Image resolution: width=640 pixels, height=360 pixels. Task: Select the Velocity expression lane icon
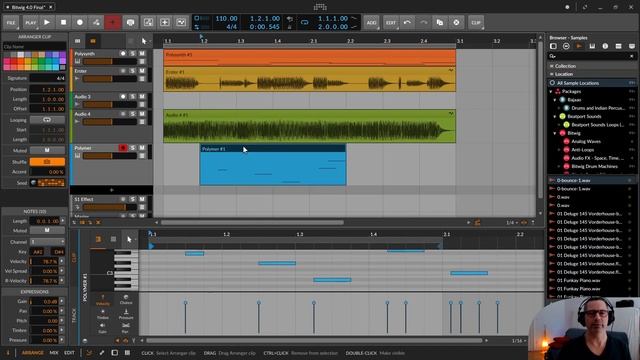click(102, 300)
